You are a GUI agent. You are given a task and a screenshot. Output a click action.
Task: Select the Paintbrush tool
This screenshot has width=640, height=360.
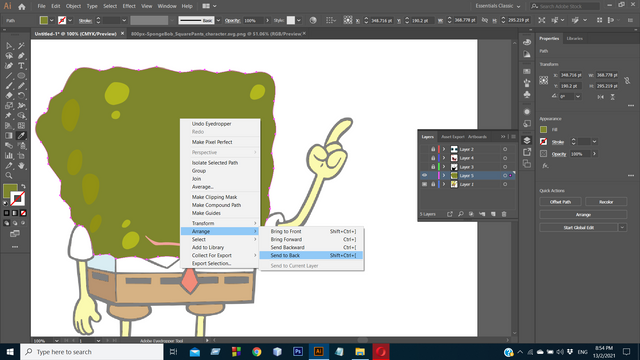tap(9, 86)
